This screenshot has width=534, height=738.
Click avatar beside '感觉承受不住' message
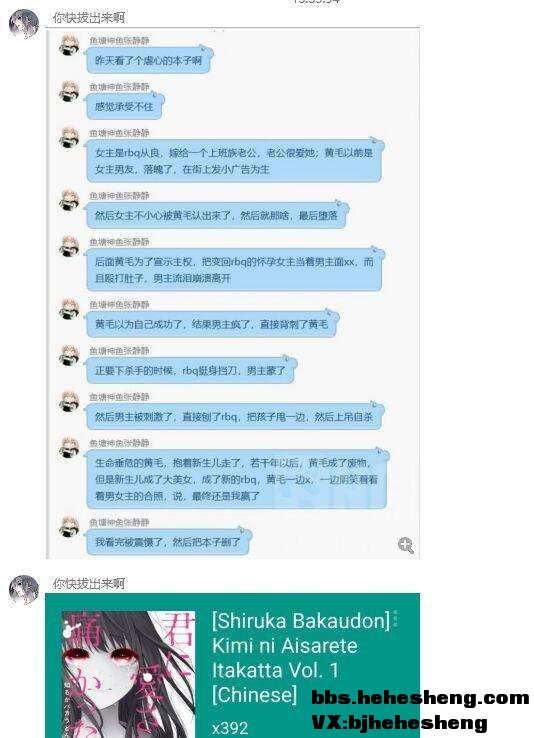pyautogui.click(x=69, y=91)
